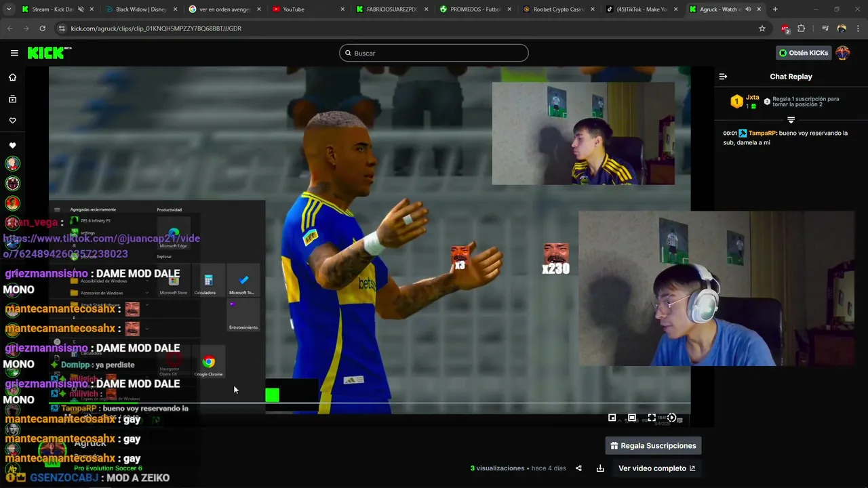The height and width of the screenshot is (488, 868).
Task: Seek on the clip progress bar
Action: (370, 404)
